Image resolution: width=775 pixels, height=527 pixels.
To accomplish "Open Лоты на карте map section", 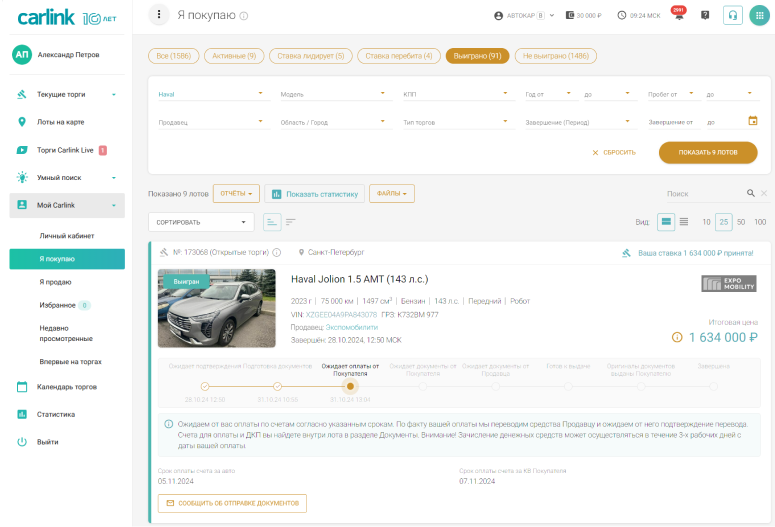I will (61, 122).
